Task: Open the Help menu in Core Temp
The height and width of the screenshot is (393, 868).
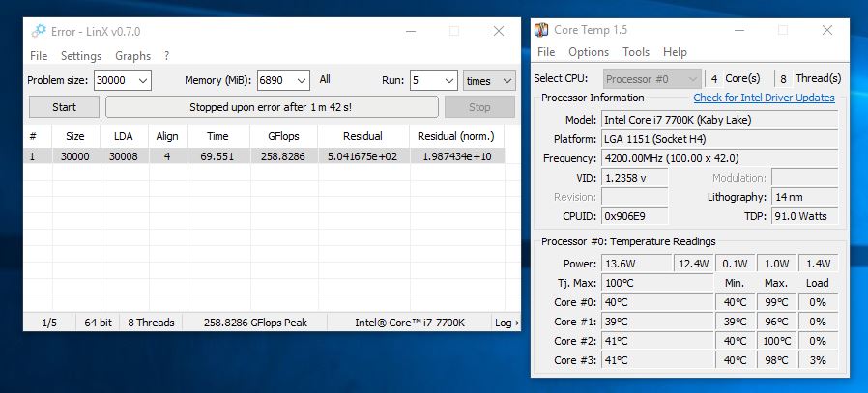Action: [675, 52]
